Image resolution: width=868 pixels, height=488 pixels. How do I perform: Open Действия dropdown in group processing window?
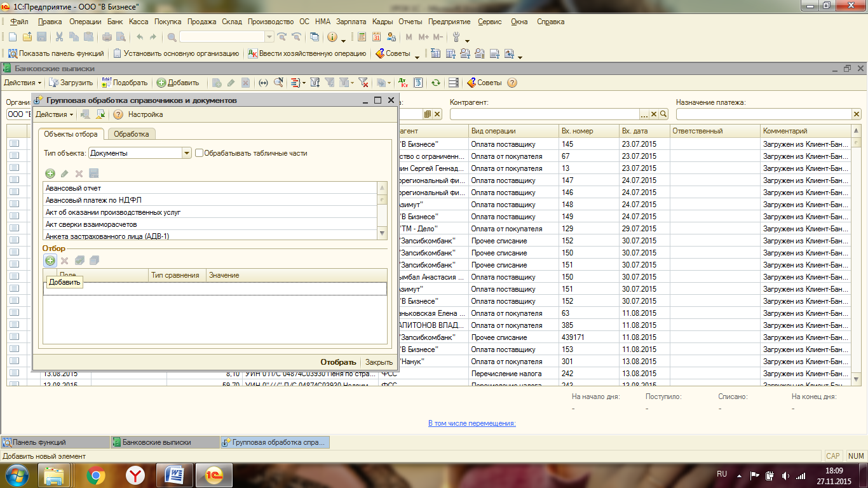54,114
